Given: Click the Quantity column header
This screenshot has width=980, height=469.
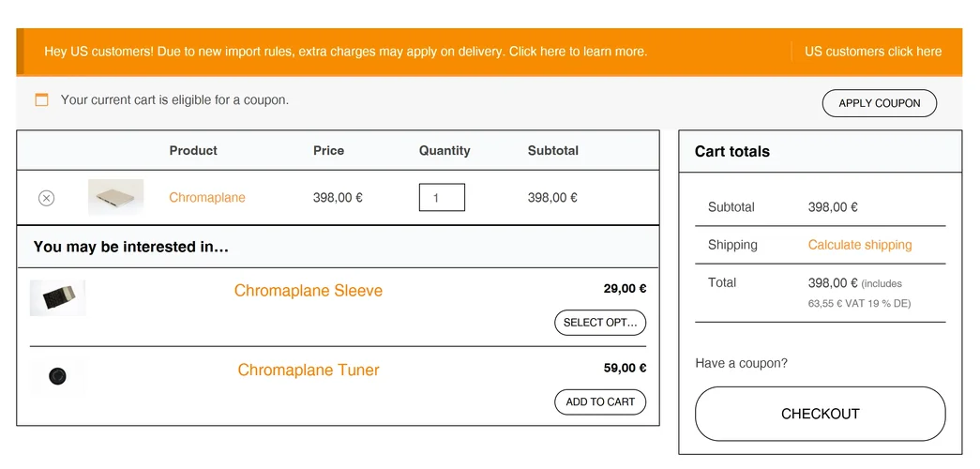Looking at the screenshot, I should click(x=445, y=150).
